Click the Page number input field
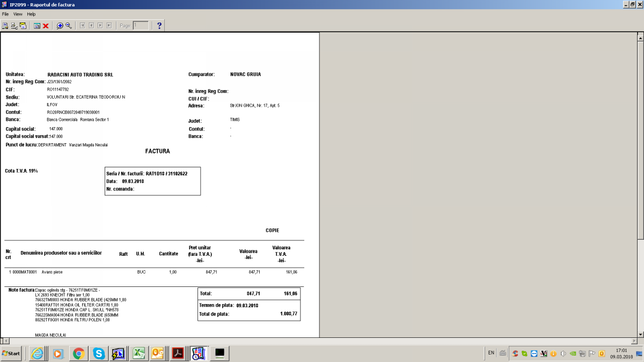The image size is (644, 362). pyautogui.click(x=141, y=25)
